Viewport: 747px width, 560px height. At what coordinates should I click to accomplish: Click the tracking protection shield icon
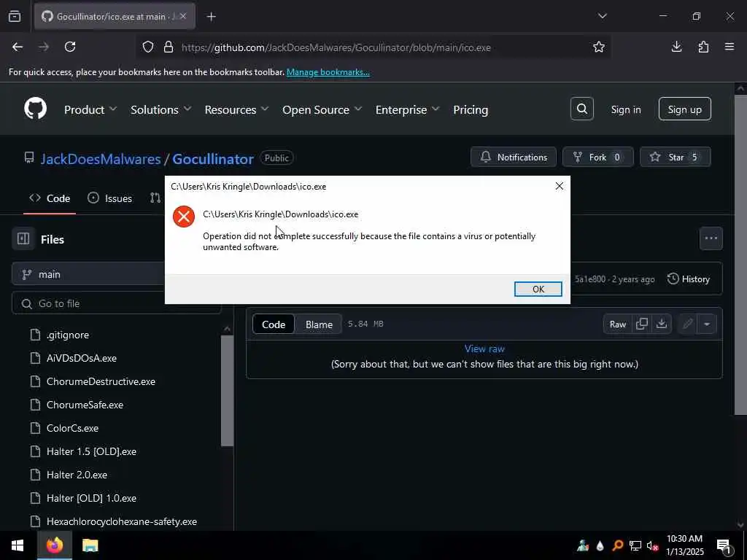point(148,47)
